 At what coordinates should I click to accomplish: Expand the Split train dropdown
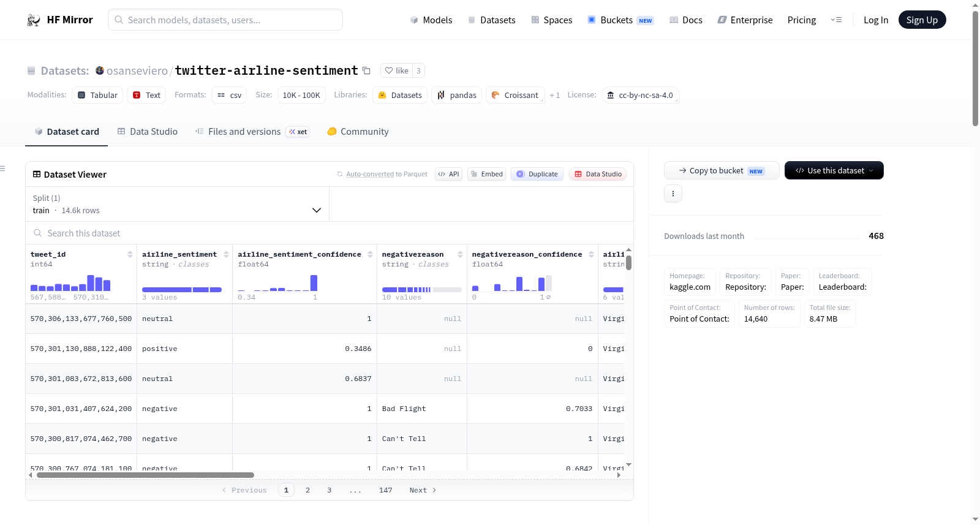[x=177, y=204]
